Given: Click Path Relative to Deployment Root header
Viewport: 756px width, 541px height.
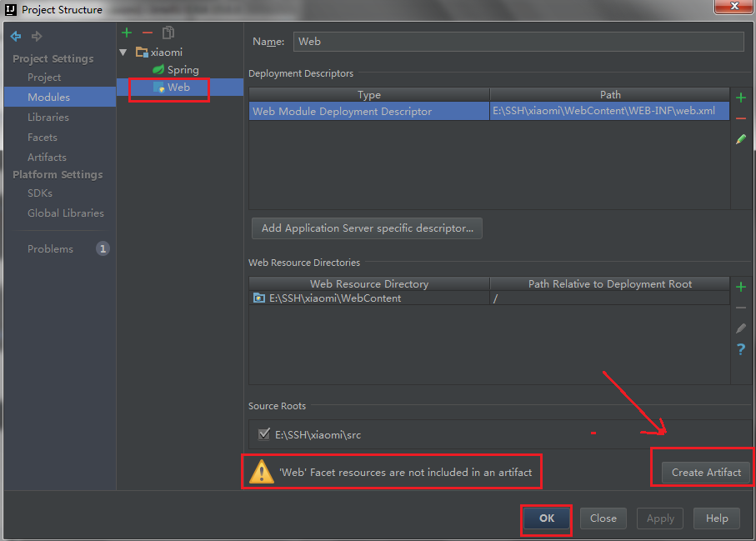Looking at the screenshot, I should (609, 284).
